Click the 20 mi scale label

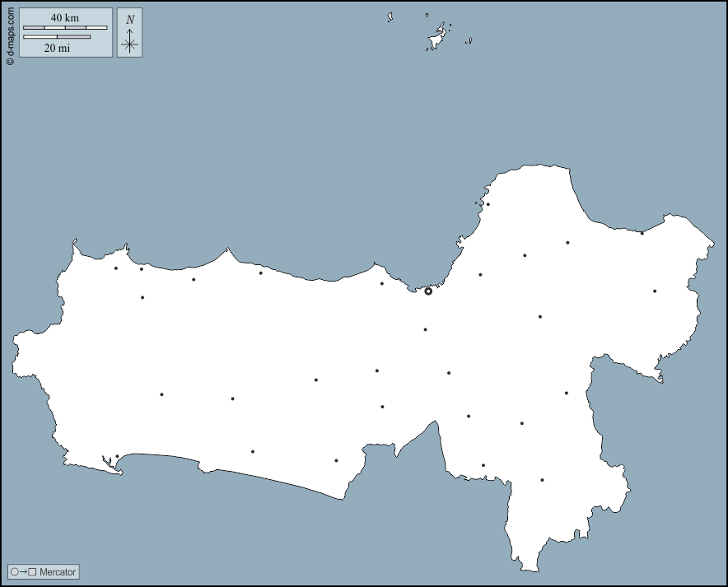57,48
